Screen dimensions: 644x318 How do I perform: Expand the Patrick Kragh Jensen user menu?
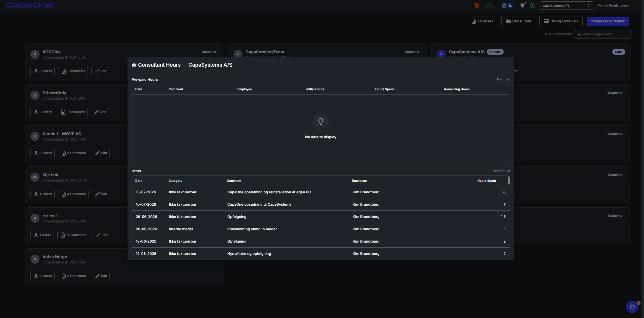tap(615, 6)
